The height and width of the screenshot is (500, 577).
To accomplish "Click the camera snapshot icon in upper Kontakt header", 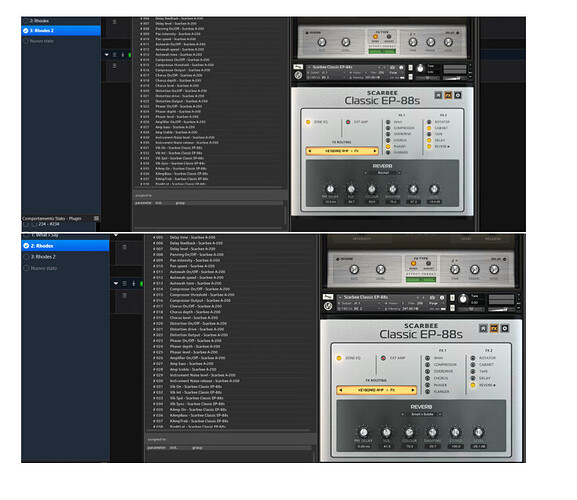I will pos(393,67).
